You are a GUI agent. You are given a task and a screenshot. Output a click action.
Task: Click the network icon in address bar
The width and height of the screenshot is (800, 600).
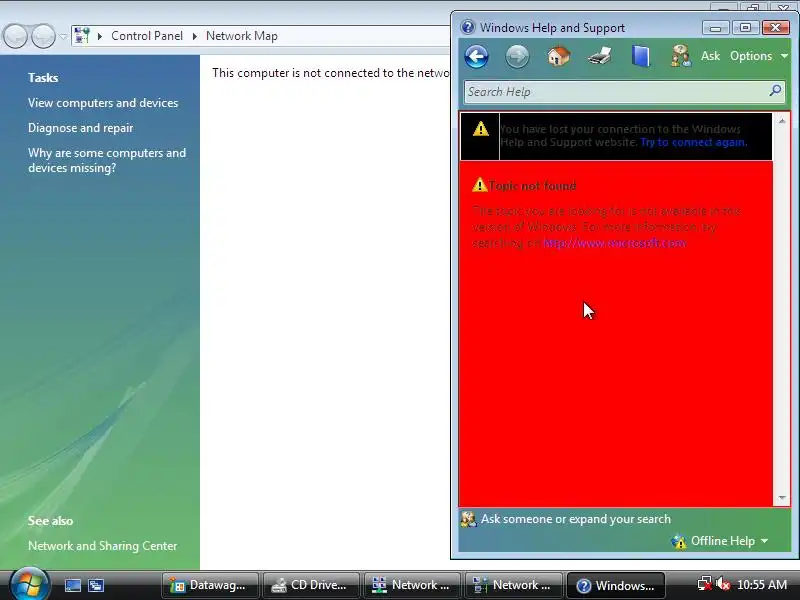tap(82, 36)
